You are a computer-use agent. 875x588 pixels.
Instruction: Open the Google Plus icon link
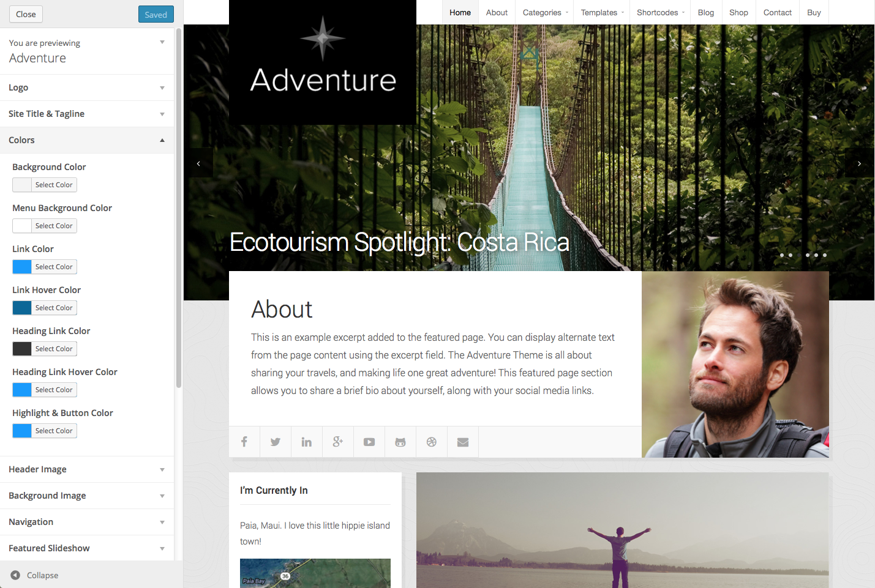[x=338, y=442]
